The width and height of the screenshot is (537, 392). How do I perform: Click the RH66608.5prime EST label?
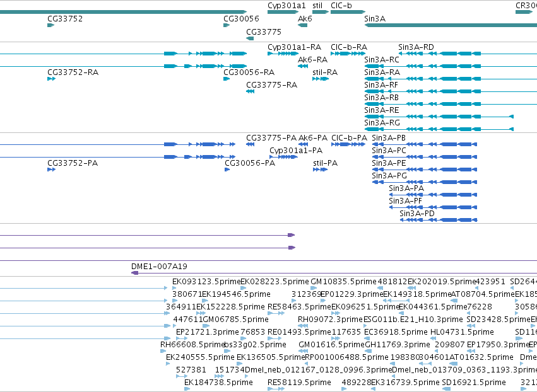192,345
